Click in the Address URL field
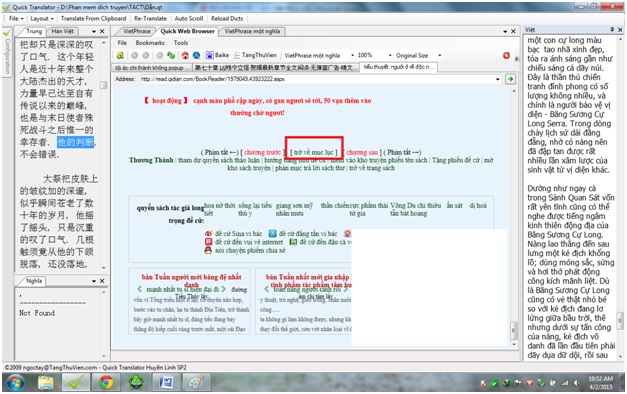The width and height of the screenshot is (627, 394). click(317, 79)
